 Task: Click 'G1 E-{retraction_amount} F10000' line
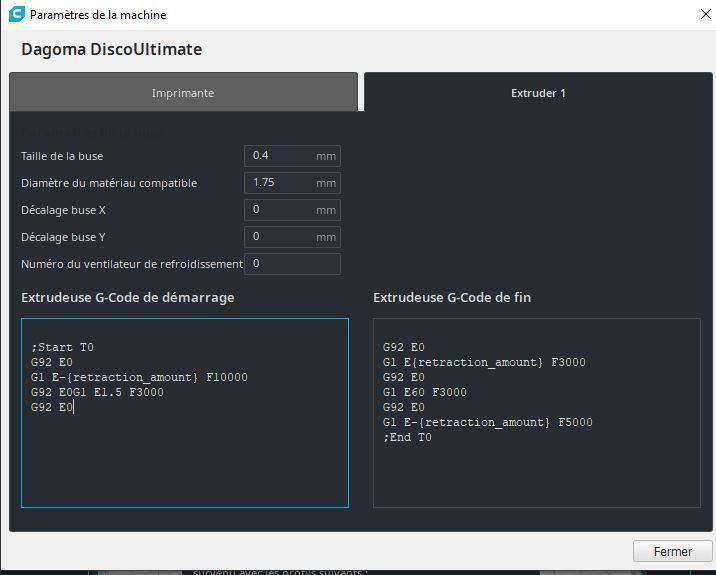coord(139,377)
